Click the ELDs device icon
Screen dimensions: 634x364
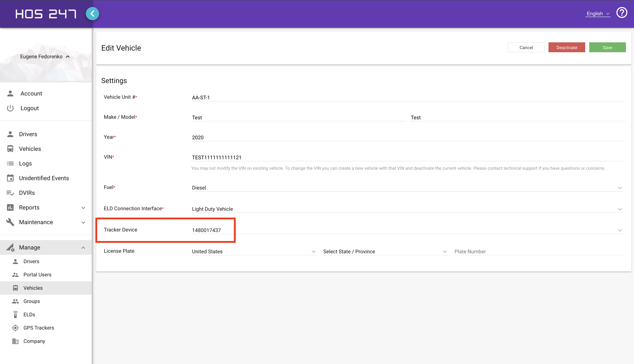[16, 315]
